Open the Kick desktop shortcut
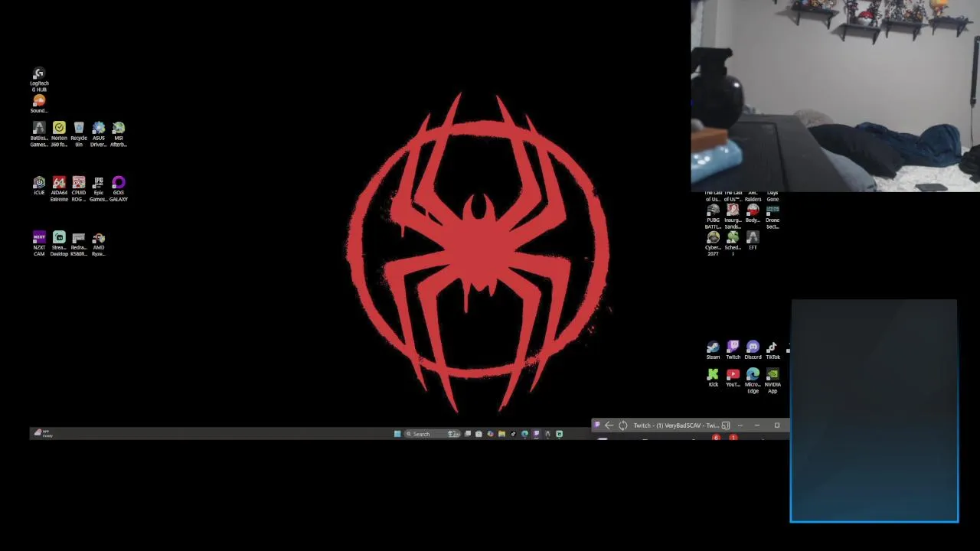 tap(714, 378)
